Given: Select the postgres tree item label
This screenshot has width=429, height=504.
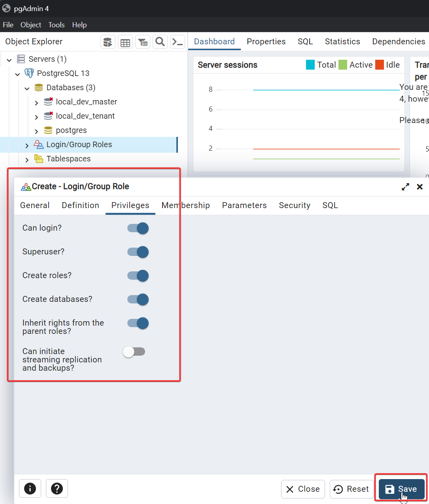Looking at the screenshot, I should click(71, 130).
